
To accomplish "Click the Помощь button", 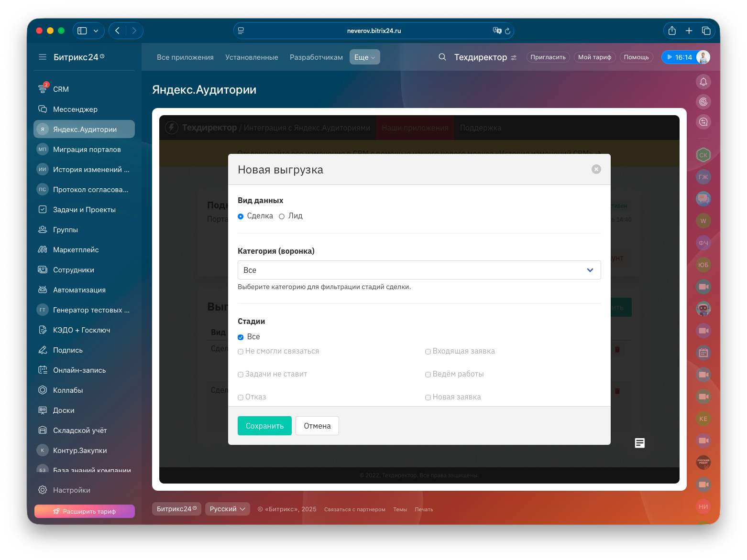I will point(637,57).
